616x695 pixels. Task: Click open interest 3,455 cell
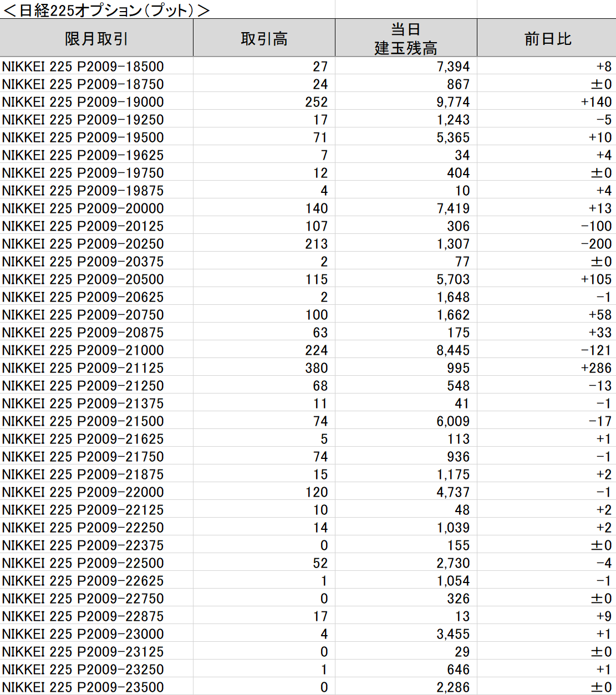tap(406, 633)
